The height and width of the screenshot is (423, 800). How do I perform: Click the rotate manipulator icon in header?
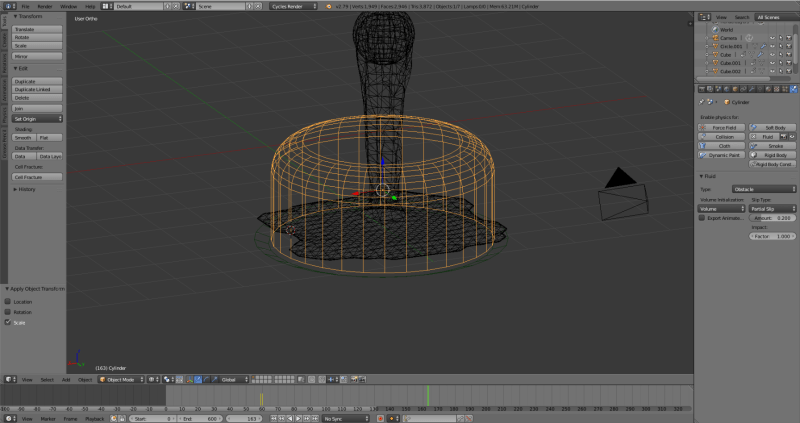(206, 379)
